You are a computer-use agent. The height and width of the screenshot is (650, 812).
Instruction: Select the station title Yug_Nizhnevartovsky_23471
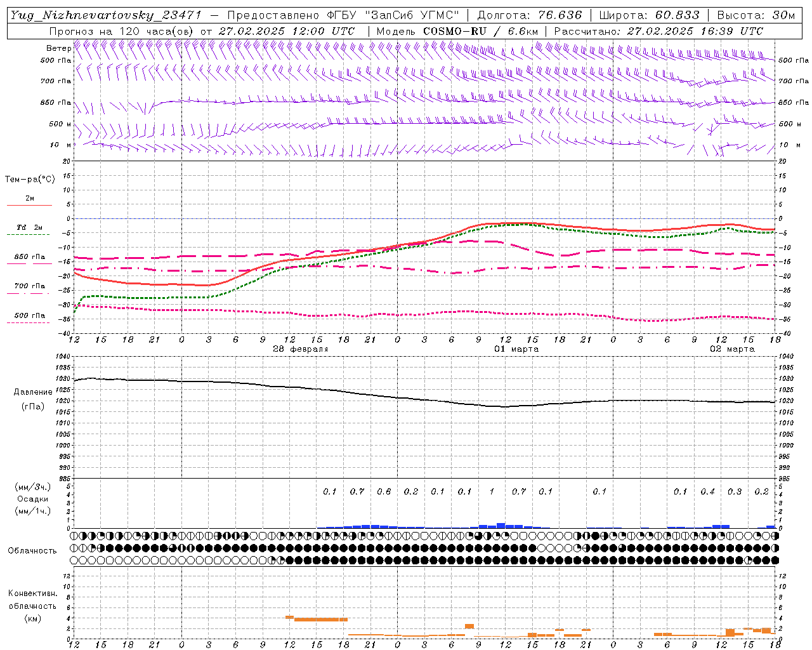click(106, 15)
